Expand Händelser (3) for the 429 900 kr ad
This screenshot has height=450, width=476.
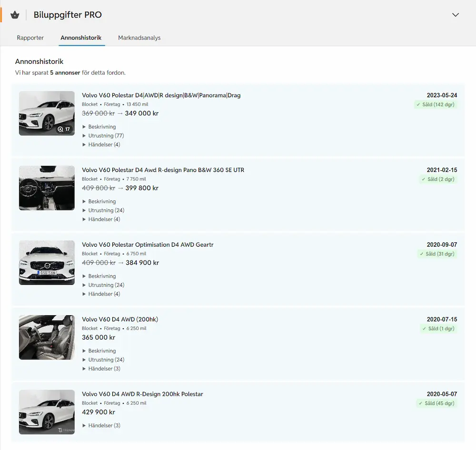click(x=101, y=425)
